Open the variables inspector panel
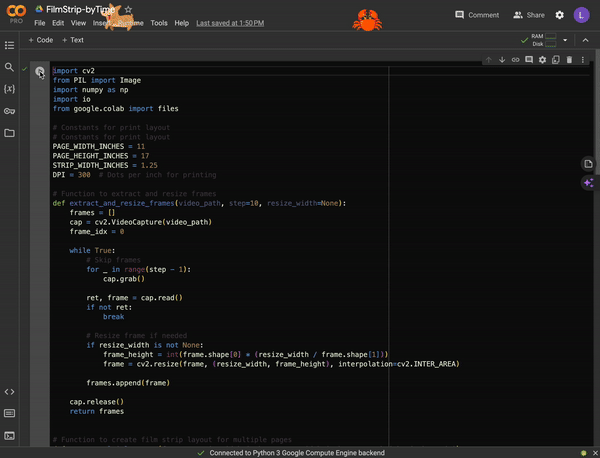This screenshot has width=600, height=458. (10, 89)
